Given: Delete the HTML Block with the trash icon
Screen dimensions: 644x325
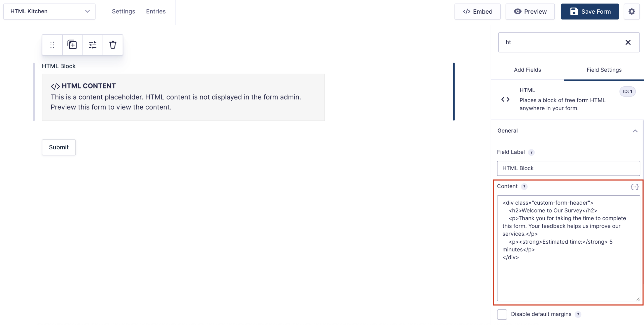Looking at the screenshot, I should 113,45.
